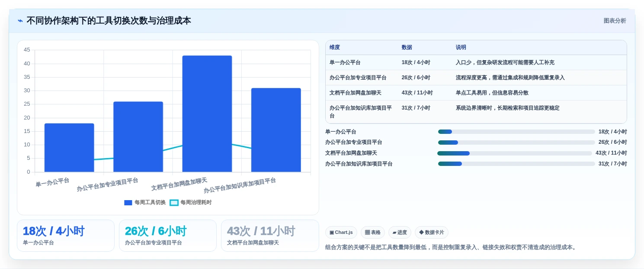Image resolution: width=644 pixels, height=269 pixels.
Task: Click table cell 26次 / 6小时
Action: pyautogui.click(x=416, y=78)
